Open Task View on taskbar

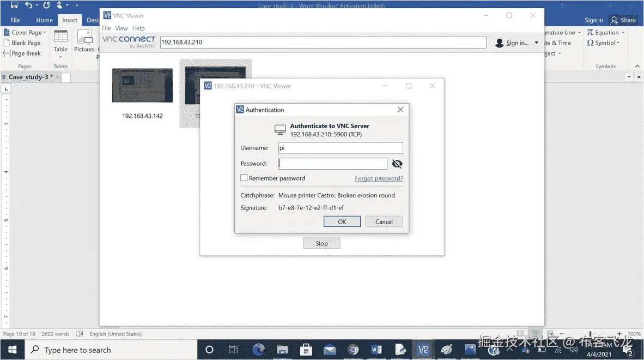233,350
